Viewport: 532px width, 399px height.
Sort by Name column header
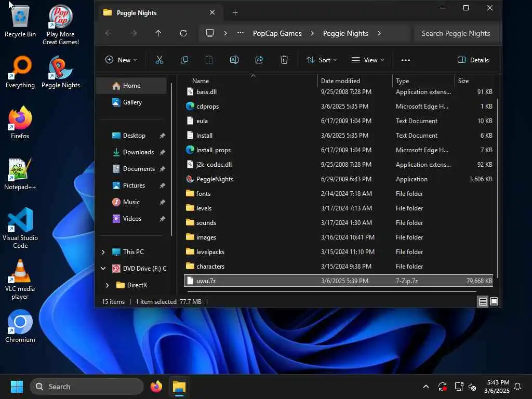[250, 81]
